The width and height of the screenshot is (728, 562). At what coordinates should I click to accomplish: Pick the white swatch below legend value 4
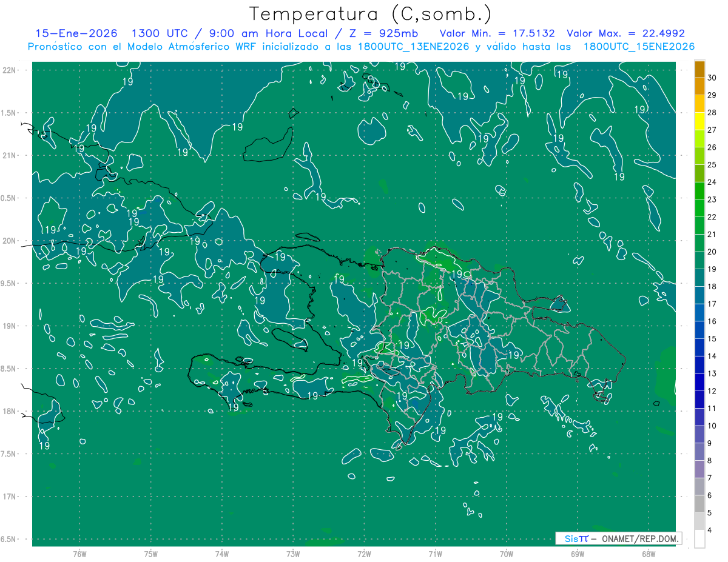(699, 539)
